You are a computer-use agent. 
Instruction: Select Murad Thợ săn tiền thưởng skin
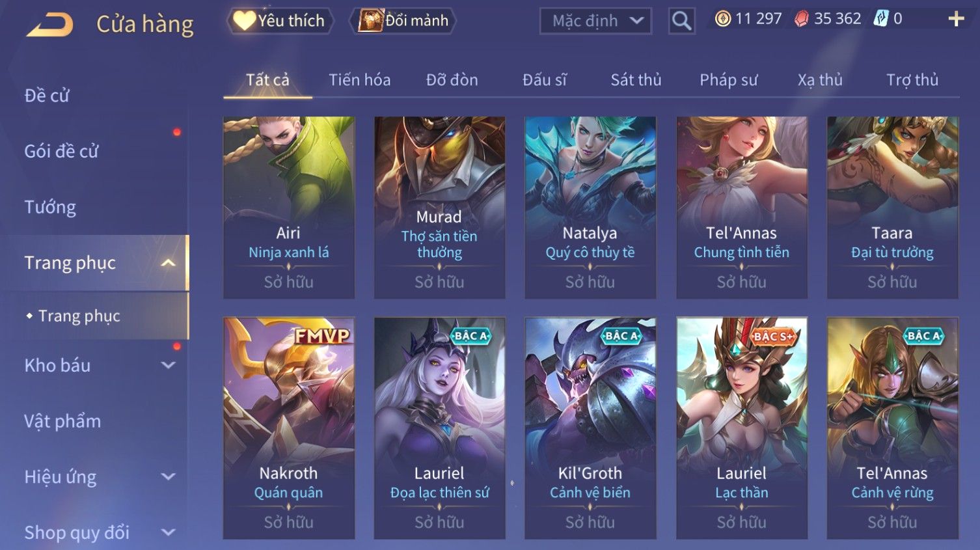pyautogui.click(x=439, y=208)
